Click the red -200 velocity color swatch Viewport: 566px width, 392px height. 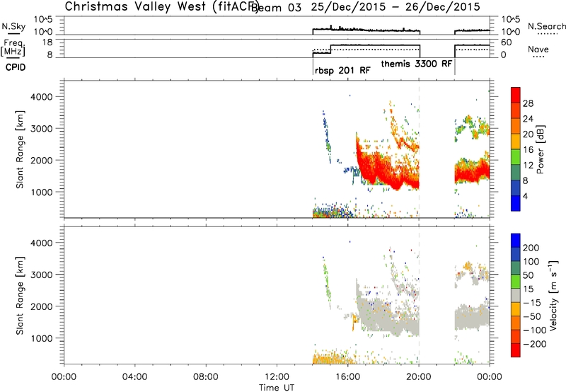coord(516,350)
